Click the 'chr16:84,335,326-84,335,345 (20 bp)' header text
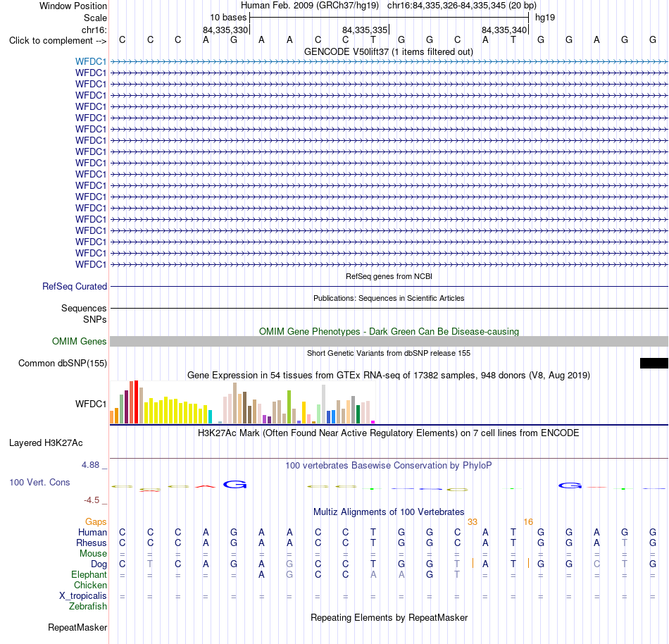This screenshot has width=669, height=644. (462, 6)
